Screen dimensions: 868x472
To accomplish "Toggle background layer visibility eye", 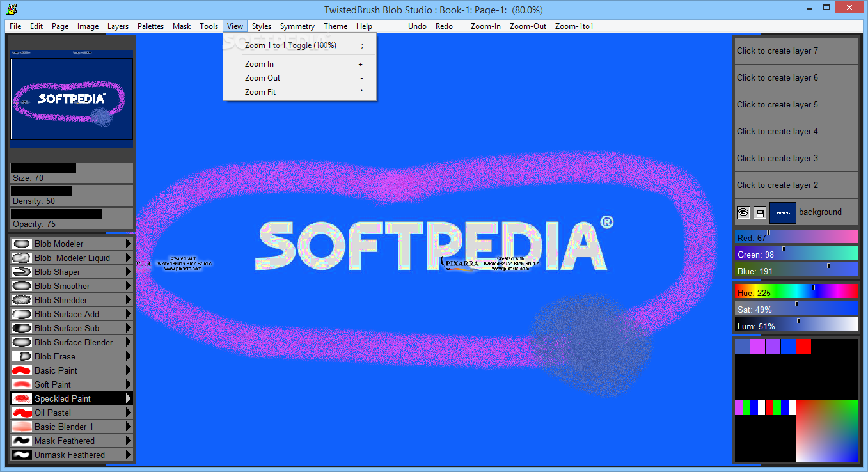I will click(x=743, y=212).
